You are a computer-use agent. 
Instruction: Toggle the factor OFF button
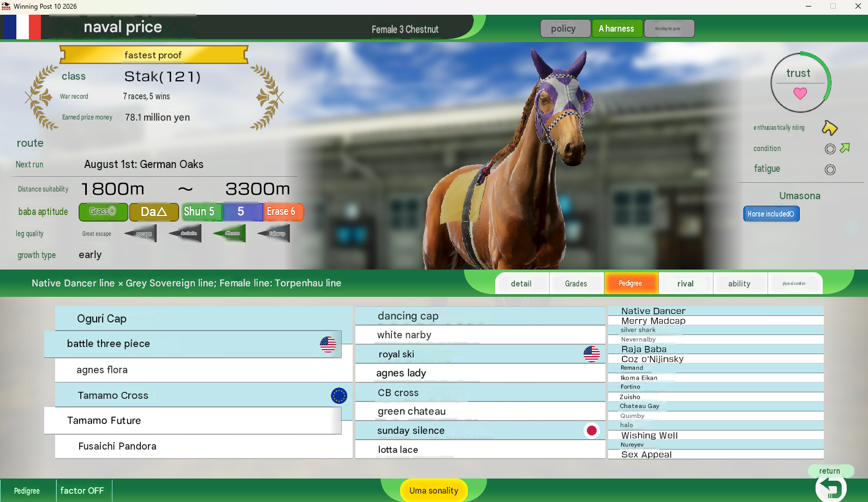point(84,491)
